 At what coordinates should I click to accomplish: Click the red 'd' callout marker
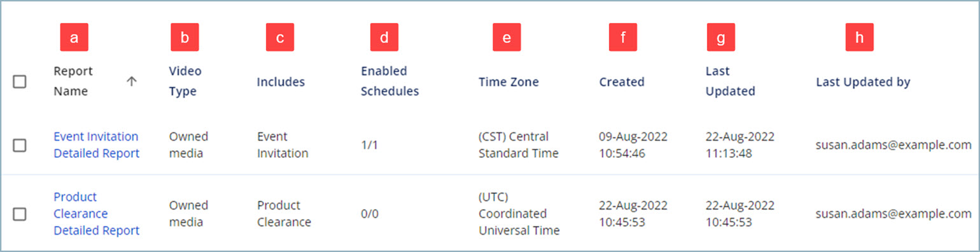(384, 37)
